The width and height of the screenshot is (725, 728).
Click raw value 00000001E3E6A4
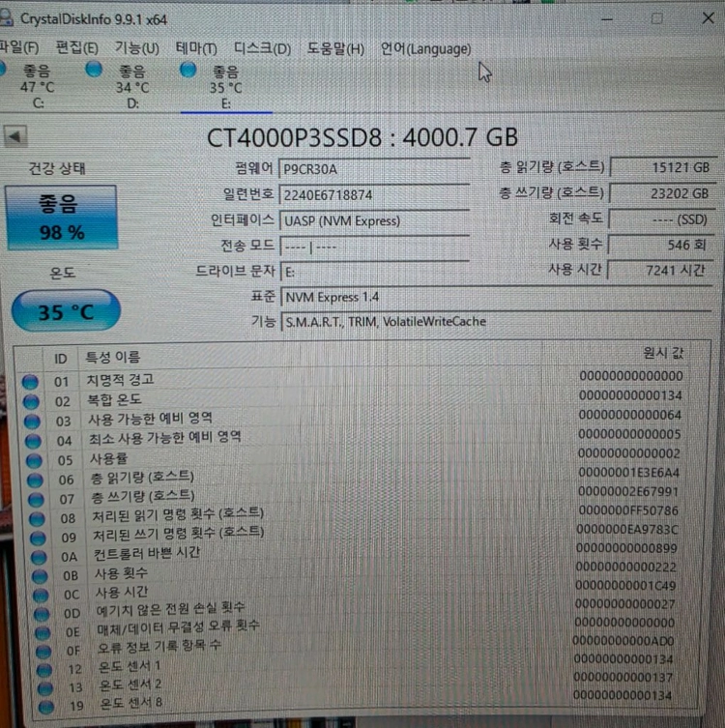click(628, 473)
